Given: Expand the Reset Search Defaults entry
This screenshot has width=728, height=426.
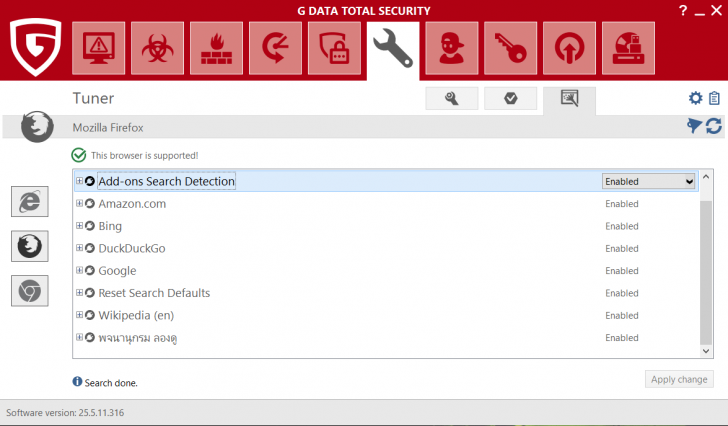Looking at the screenshot, I should tap(79, 292).
